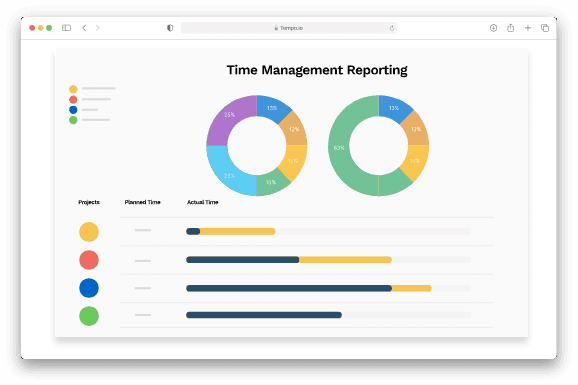Select the green project circle
This screenshot has height=385, width=578.
89,316
